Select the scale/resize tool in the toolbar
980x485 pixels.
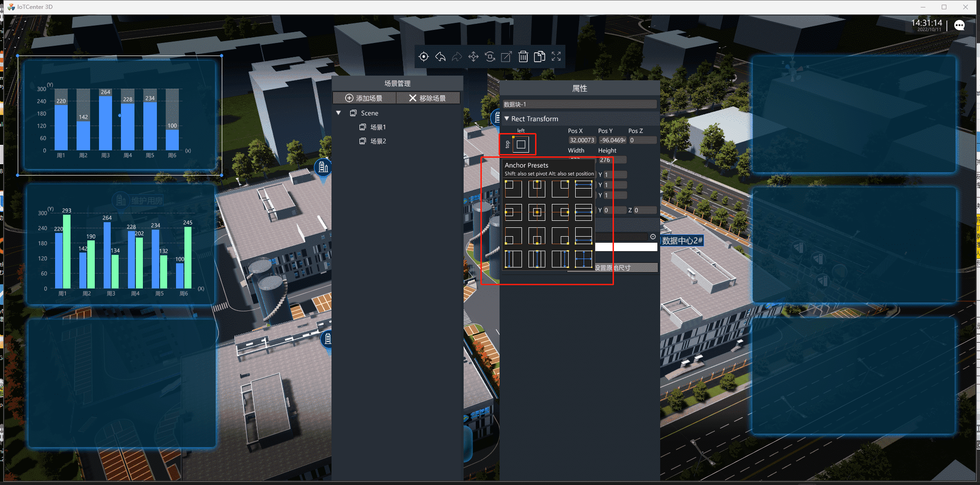(x=507, y=56)
